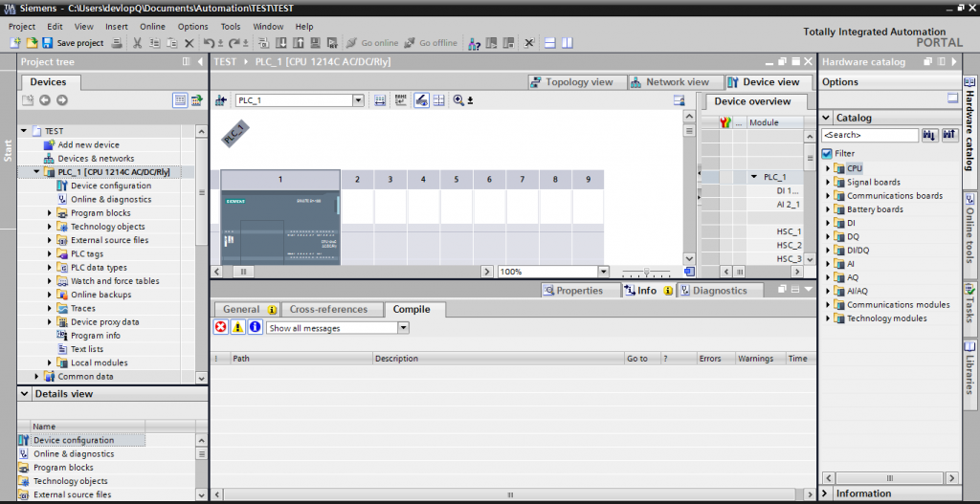Click the Accessible devices icon
Image resolution: width=980 pixels, height=504 pixels.
475,43
